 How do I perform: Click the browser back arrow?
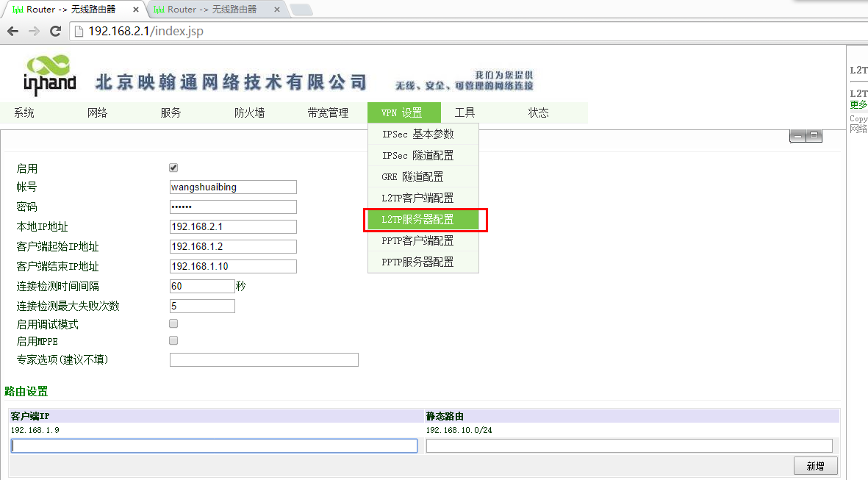point(12,31)
